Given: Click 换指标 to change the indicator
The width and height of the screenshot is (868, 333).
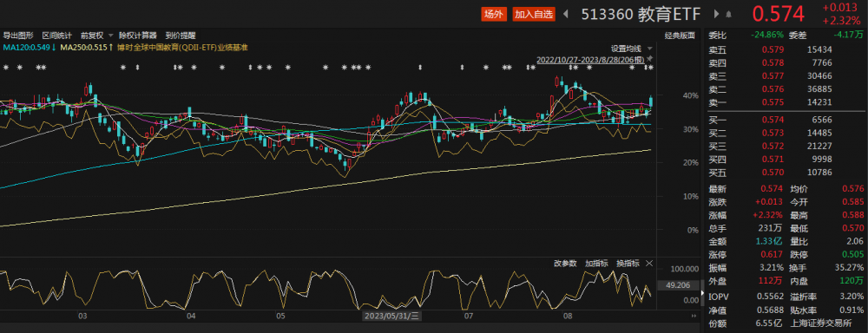Looking at the screenshot, I should pos(628,264).
